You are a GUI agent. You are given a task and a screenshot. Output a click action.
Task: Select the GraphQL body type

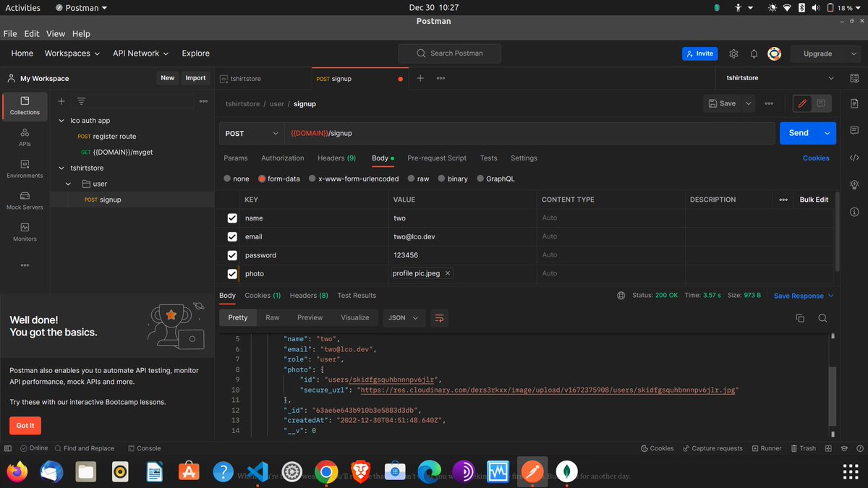(x=495, y=179)
